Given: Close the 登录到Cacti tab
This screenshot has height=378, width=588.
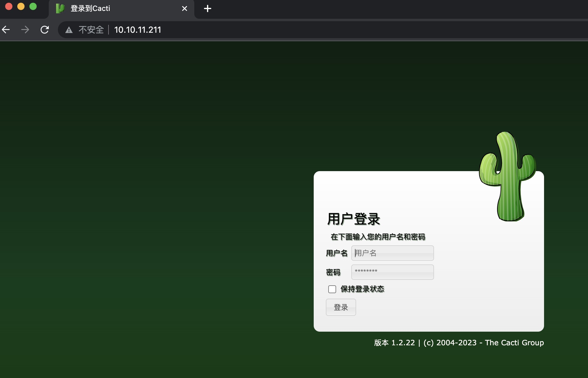Looking at the screenshot, I should (x=185, y=8).
